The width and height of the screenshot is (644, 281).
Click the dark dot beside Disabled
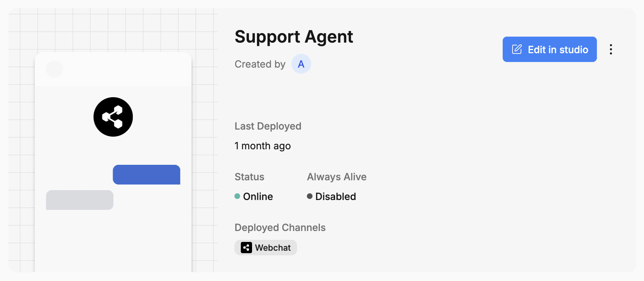pos(310,196)
